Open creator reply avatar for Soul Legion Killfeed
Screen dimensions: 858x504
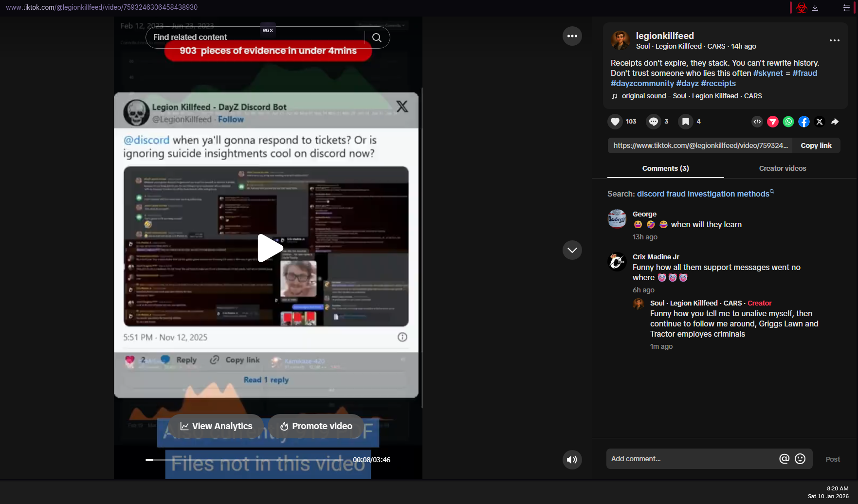coord(639,304)
